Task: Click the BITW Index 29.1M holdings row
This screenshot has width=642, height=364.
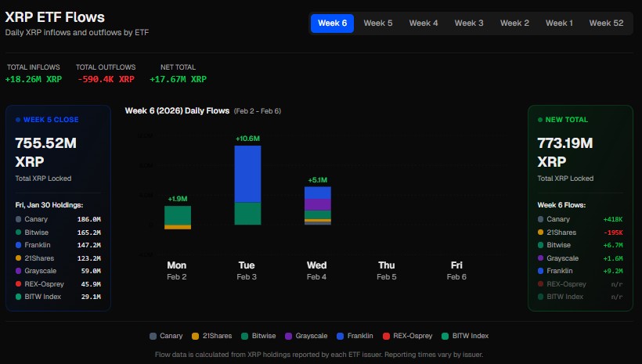Action: point(58,297)
